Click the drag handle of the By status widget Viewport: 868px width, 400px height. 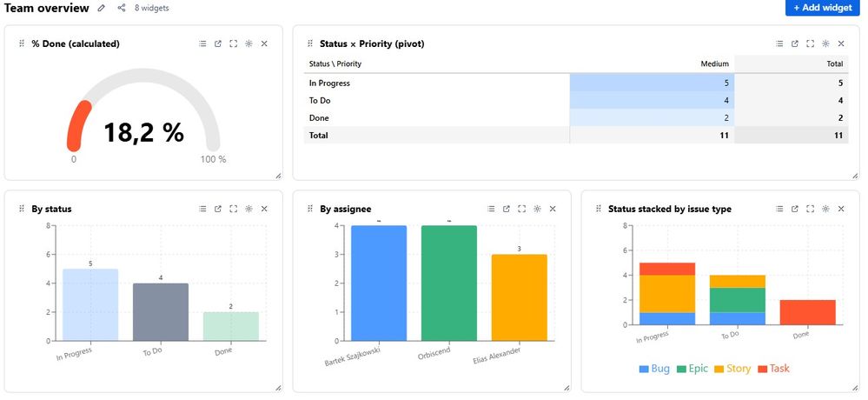[x=22, y=209]
